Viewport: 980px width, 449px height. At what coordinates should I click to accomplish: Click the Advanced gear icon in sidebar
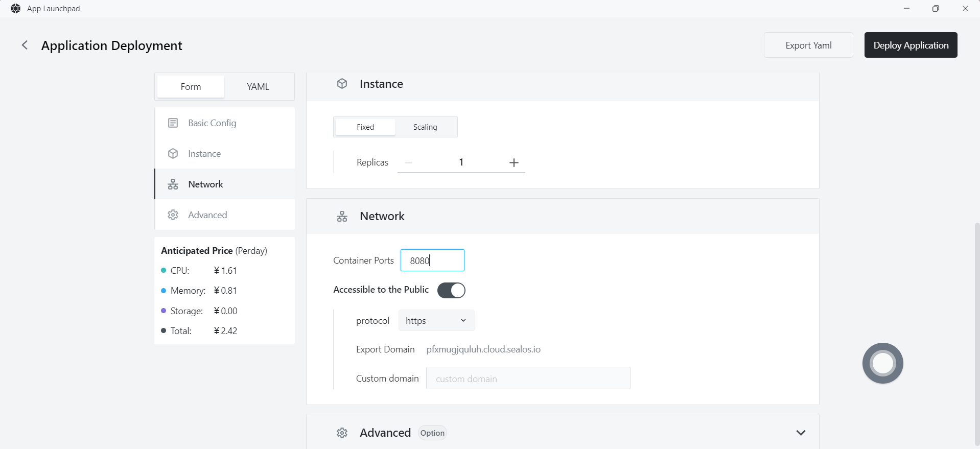click(x=173, y=215)
